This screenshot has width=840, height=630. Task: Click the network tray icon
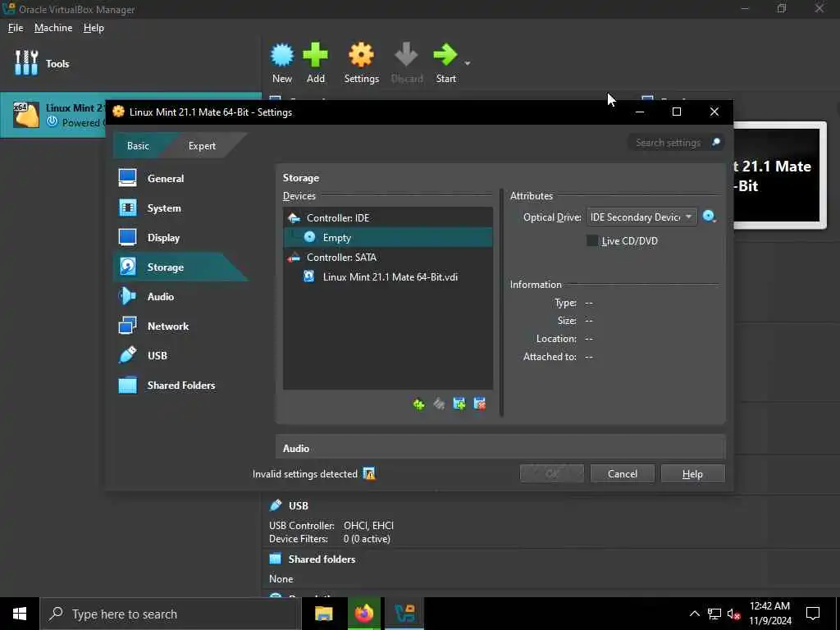click(x=714, y=614)
